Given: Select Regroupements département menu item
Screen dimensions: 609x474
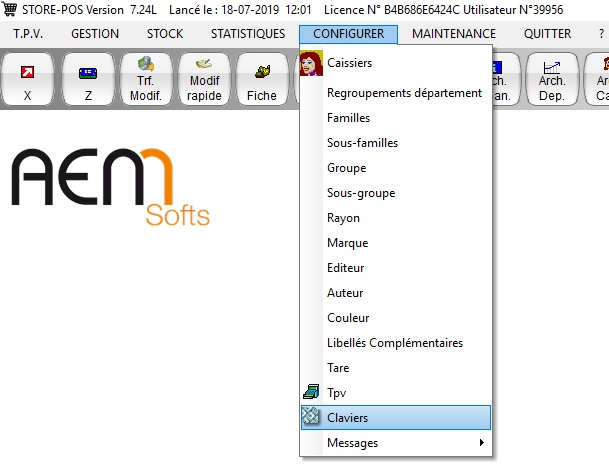Looking at the screenshot, I should [404, 93].
